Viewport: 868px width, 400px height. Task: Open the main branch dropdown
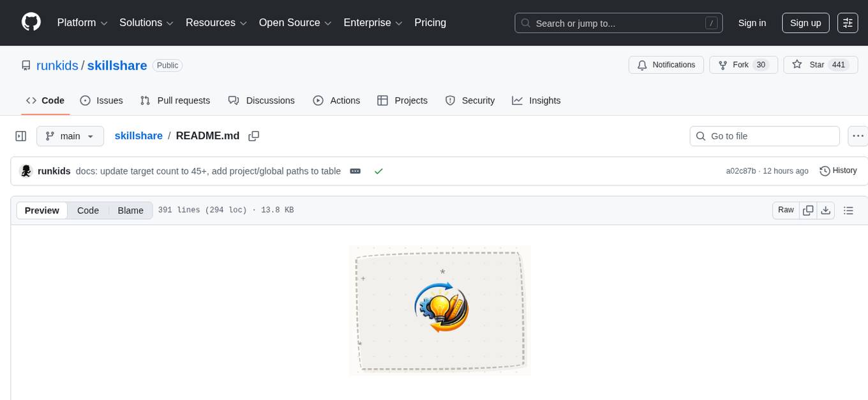click(70, 135)
